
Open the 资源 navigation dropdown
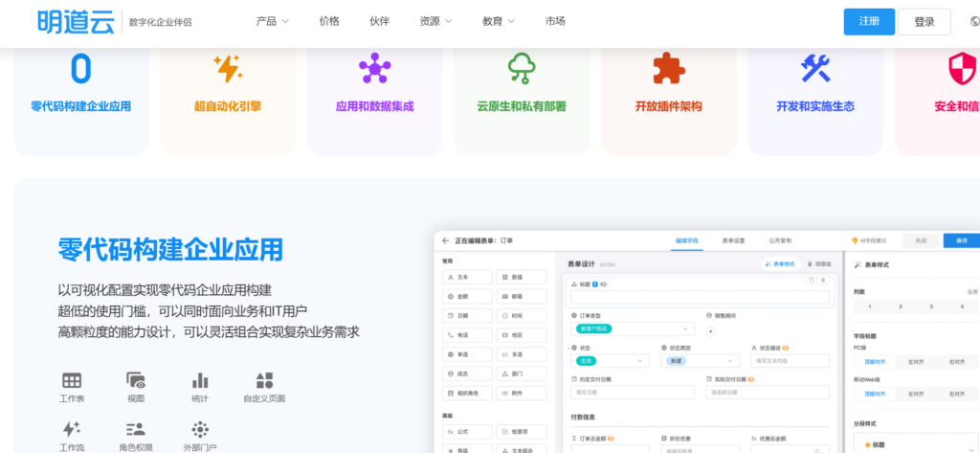435,21
